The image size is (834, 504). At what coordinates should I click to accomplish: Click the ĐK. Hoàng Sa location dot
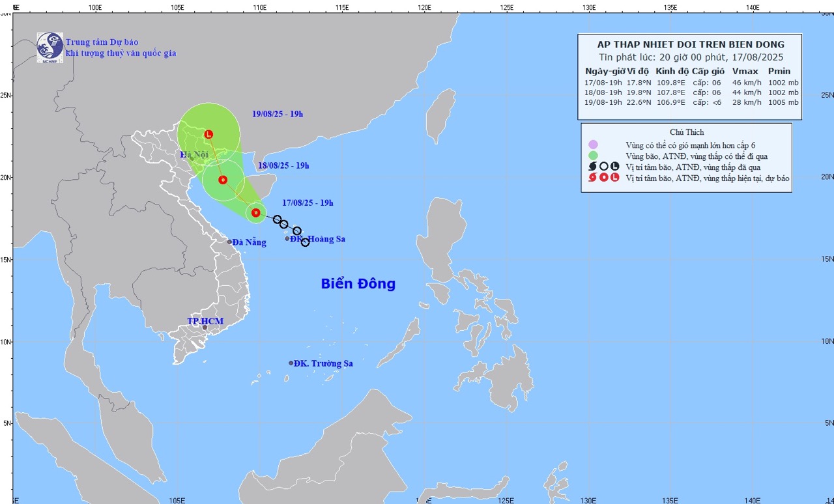coord(287,238)
